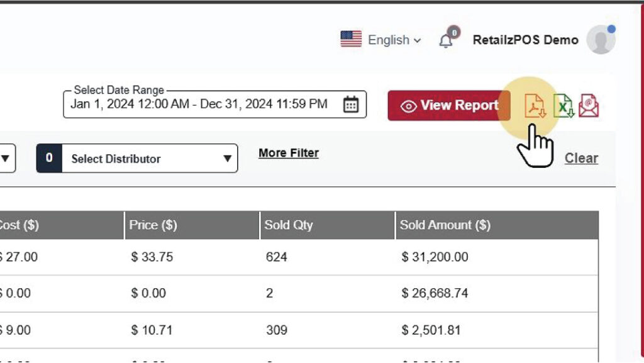Open More Filter options
The width and height of the screenshot is (644, 363).
pos(289,153)
